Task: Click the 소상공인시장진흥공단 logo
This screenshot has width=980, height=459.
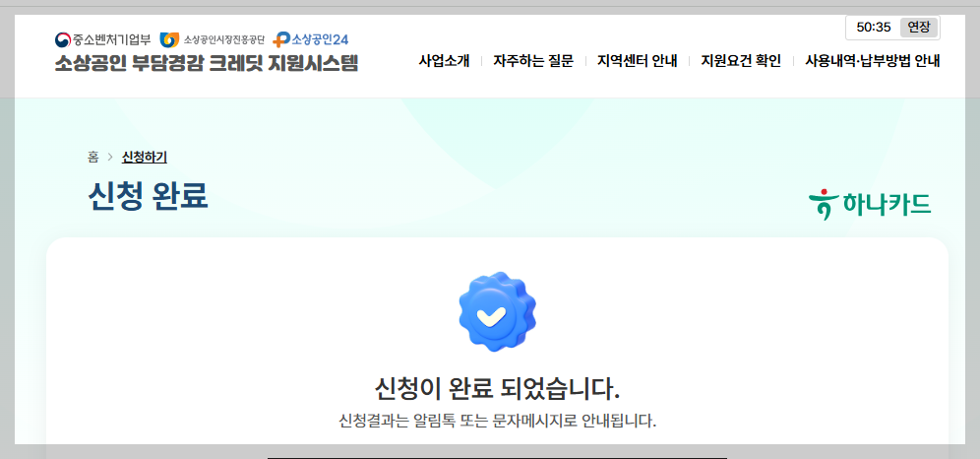Action: coord(213,40)
